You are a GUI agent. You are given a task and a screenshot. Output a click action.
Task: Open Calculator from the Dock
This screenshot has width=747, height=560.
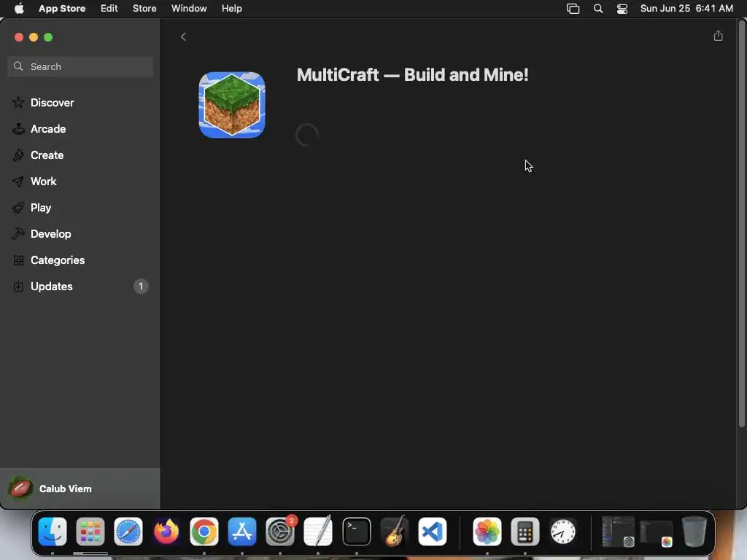tap(525, 531)
